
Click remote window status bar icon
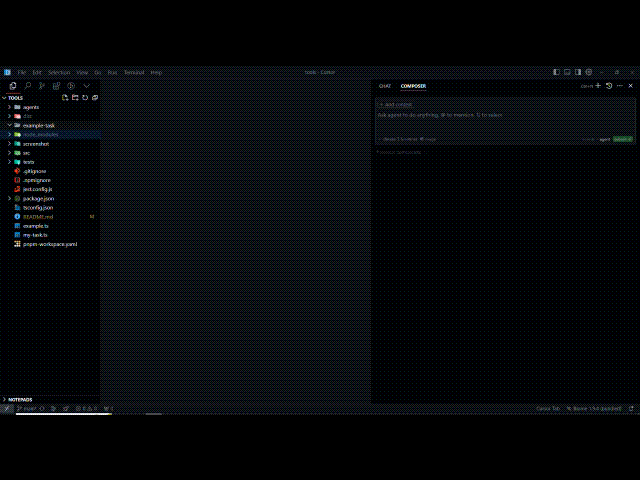tap(7, 408)
